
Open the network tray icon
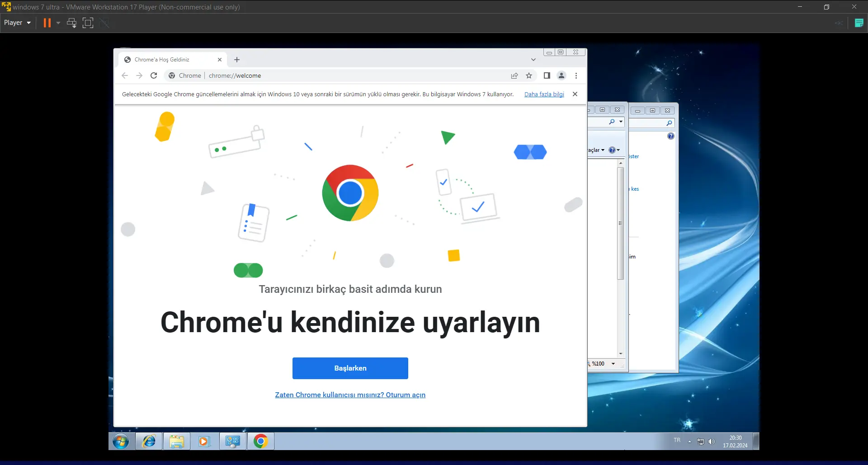(x=701, y=442)
